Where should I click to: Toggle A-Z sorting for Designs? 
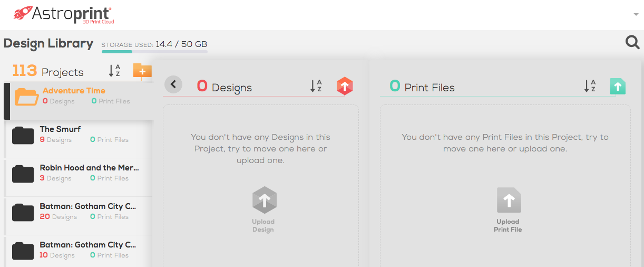coord(316,86)
